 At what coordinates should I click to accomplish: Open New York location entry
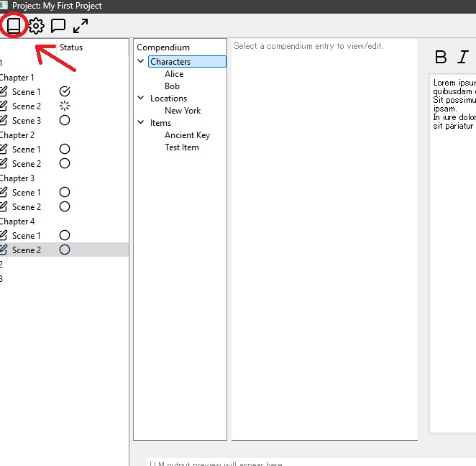183,111
